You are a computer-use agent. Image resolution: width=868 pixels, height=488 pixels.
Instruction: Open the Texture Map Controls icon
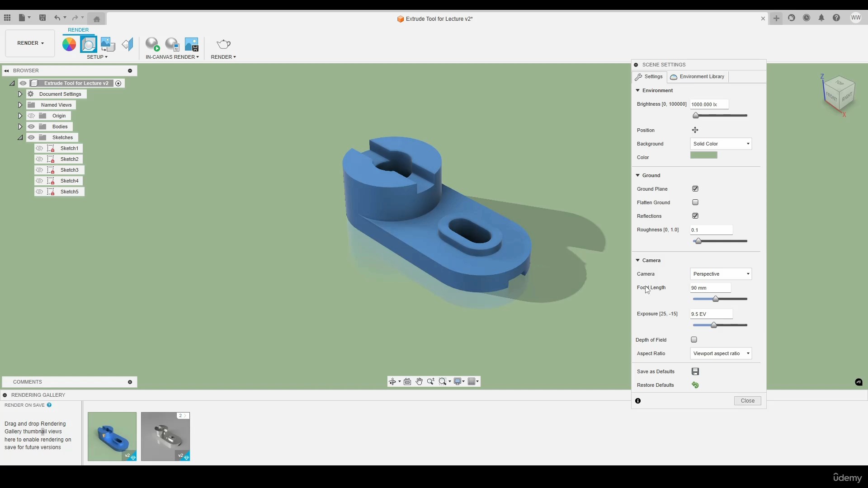tap(128, 44)
